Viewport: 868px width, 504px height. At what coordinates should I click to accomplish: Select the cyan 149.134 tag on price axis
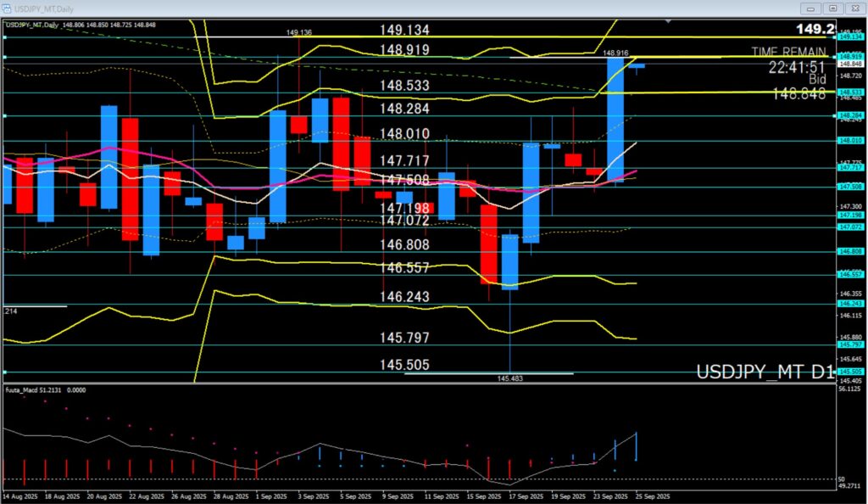point(849,37)
